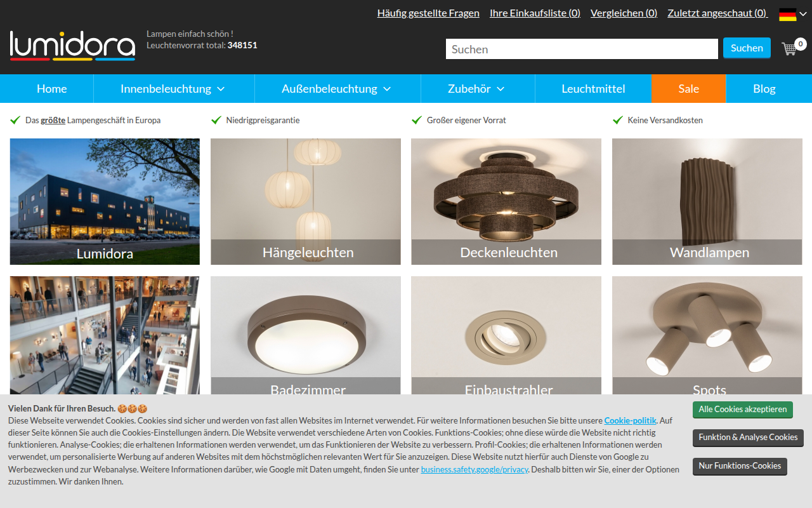Viewport: 812px width, 508px height.
Task: Open the Leuchtmittel menu item
Action: click(x=593, y=89)
